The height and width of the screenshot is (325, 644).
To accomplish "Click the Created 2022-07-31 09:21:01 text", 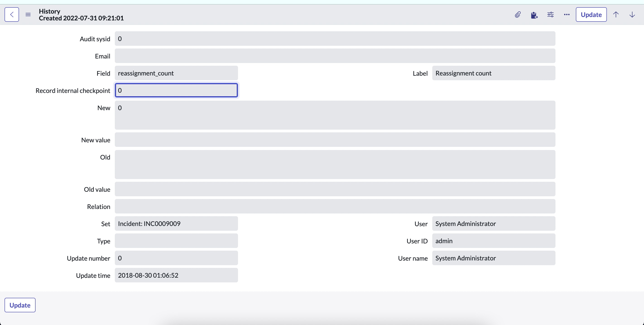I will (x=81, y=18).
